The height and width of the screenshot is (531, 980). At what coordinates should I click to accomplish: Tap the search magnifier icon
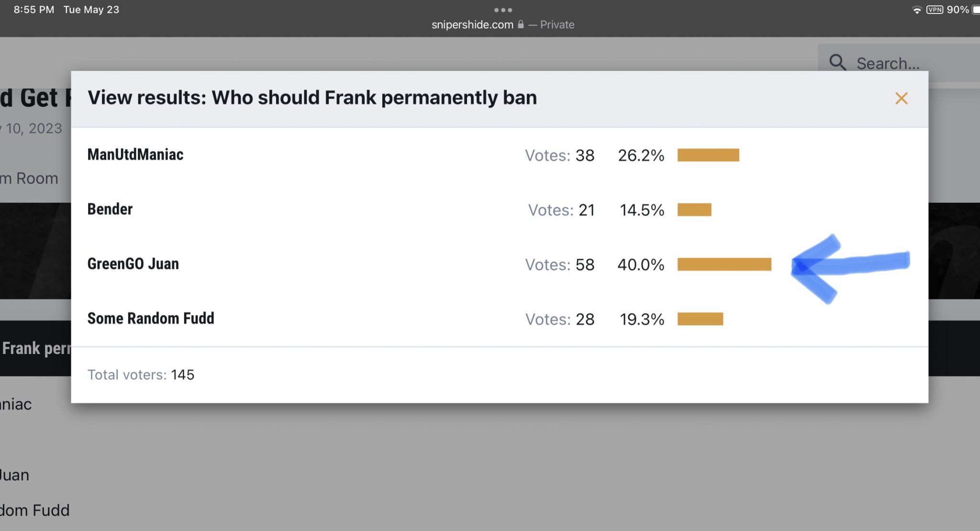[837, 63]
